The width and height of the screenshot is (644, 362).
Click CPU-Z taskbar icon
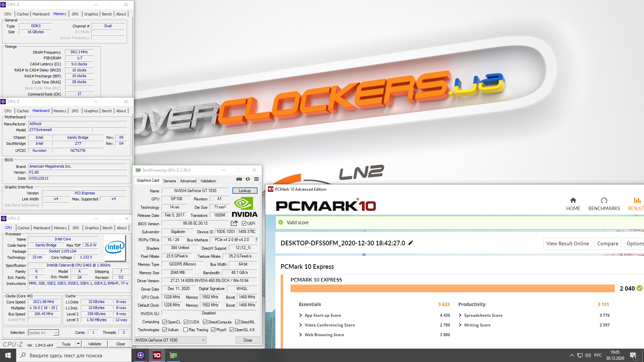coord(141,355)
